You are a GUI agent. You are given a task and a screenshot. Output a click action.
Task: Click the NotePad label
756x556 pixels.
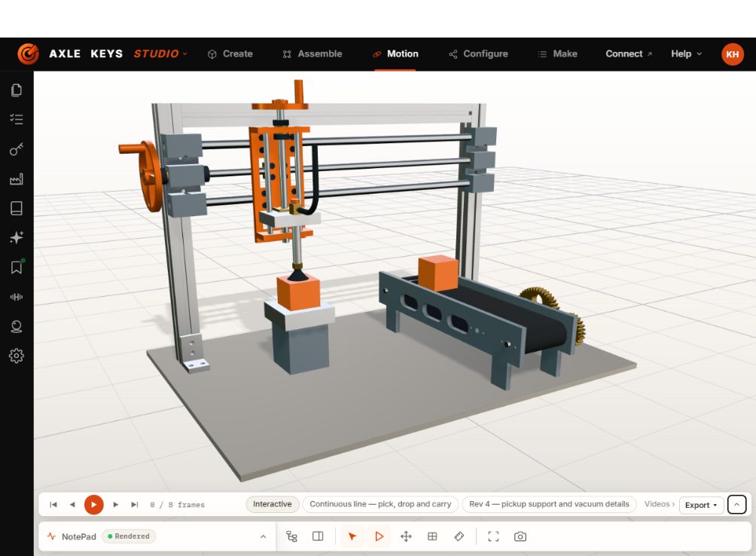(x=78, y=536)
